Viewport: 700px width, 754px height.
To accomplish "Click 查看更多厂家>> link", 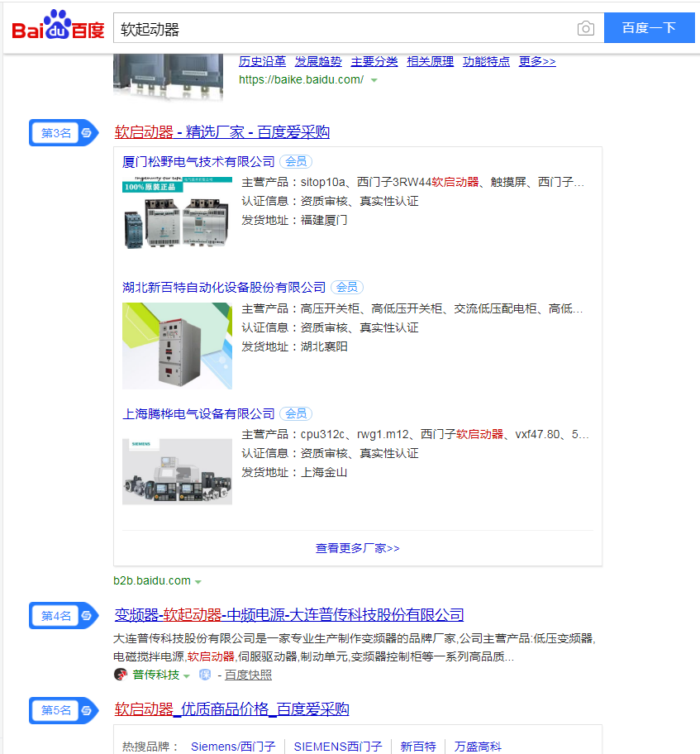I will (357, 548).
